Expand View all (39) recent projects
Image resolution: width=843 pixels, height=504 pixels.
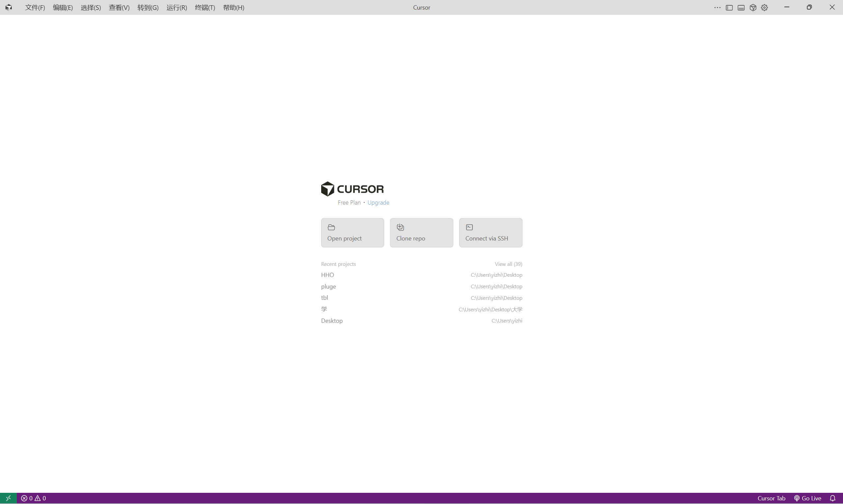coord(508,264)
